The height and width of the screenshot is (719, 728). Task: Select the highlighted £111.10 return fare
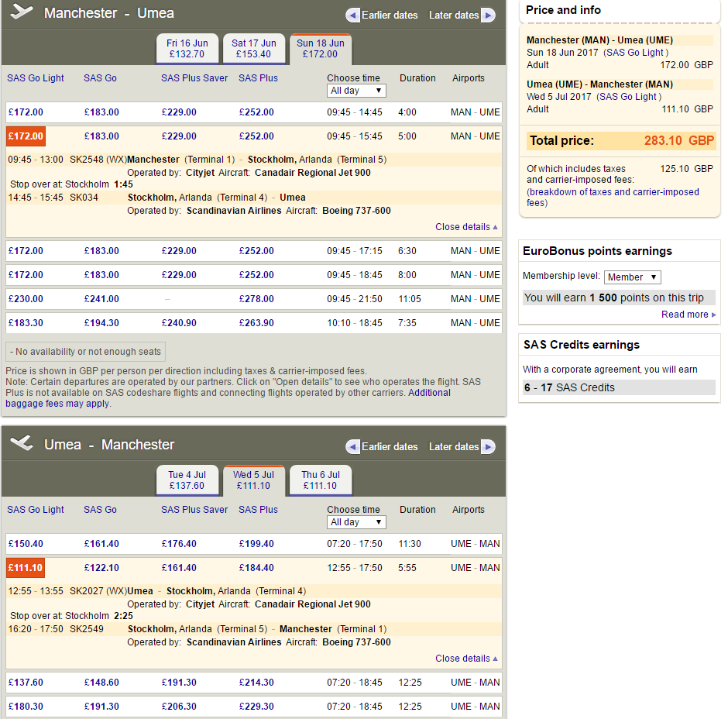pos(26,568)
